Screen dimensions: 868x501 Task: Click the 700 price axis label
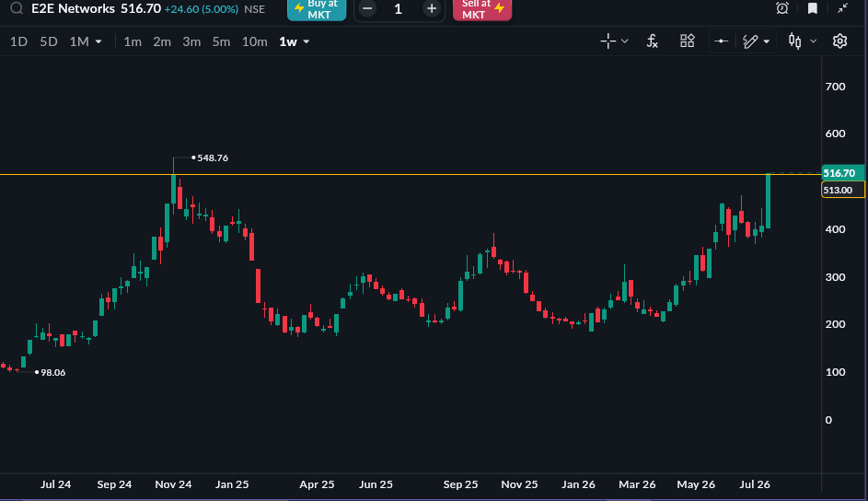click(x=836, y=87)
